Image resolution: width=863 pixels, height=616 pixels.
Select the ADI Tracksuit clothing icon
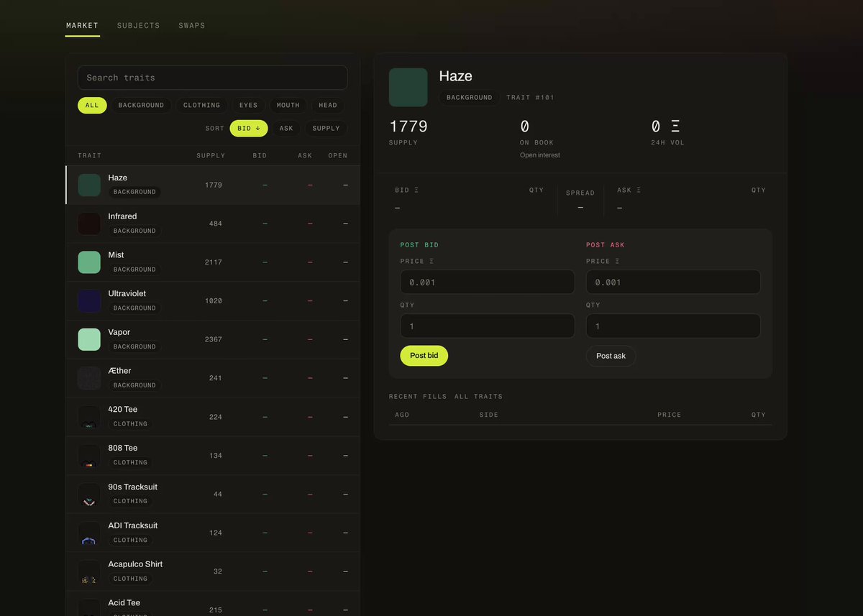(89, 533)
